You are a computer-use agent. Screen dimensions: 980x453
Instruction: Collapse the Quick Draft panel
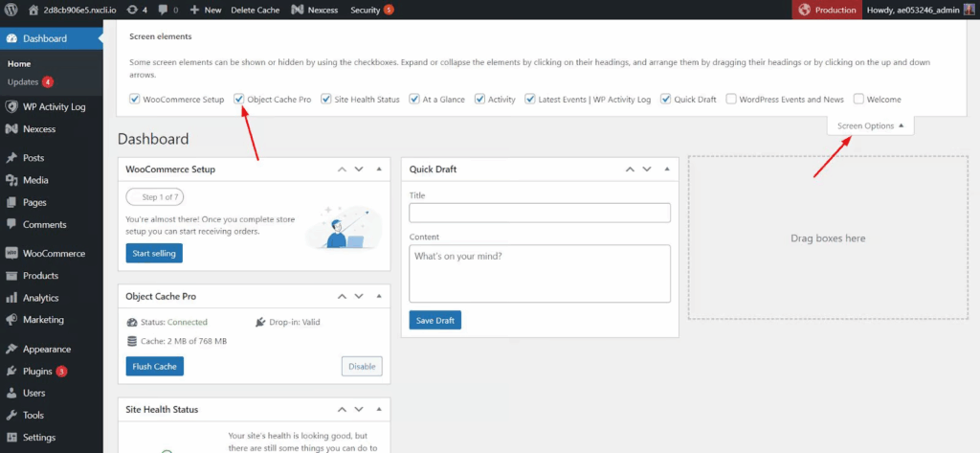pyautogui.click(x=667, y=170)
